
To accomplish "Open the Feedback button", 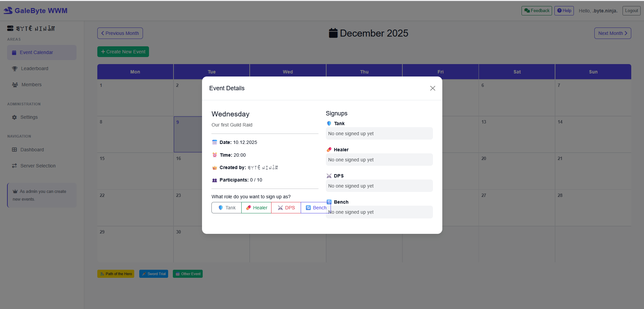I will 536,11.
